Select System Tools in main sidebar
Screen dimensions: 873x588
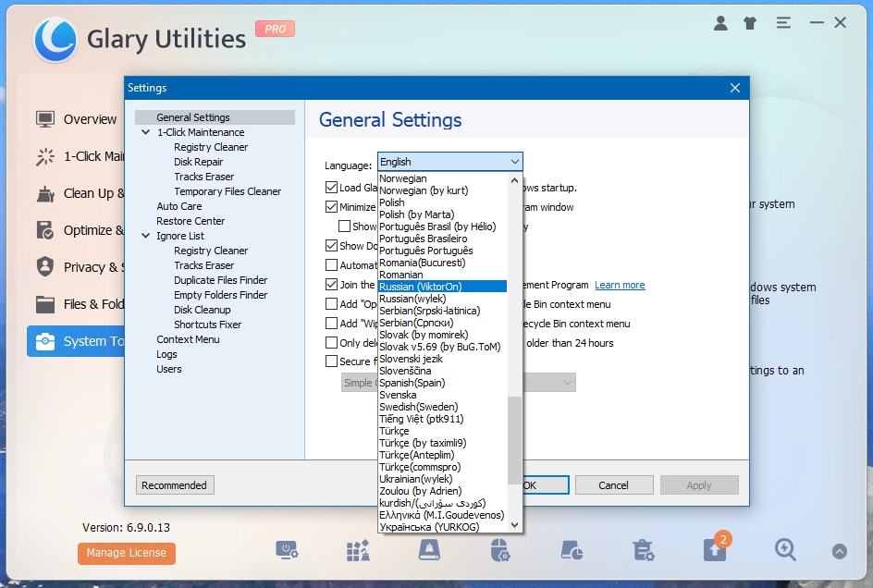click(x=76, y=341)
